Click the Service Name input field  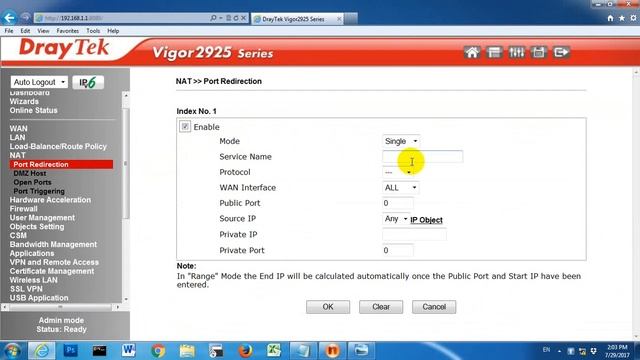pos(422,157)
